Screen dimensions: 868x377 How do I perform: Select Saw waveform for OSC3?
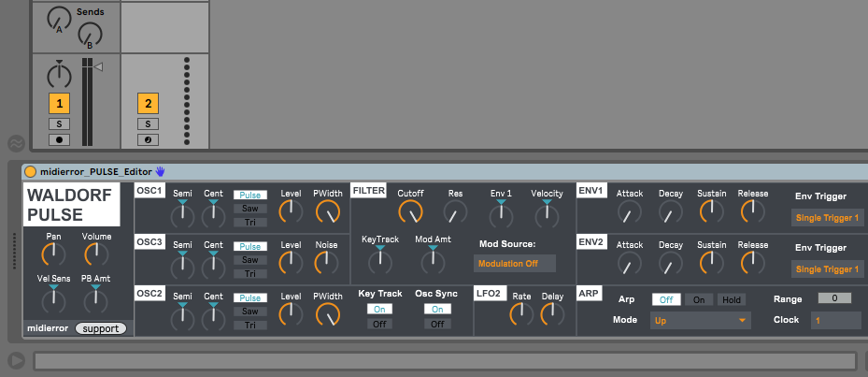click(250, 260)
